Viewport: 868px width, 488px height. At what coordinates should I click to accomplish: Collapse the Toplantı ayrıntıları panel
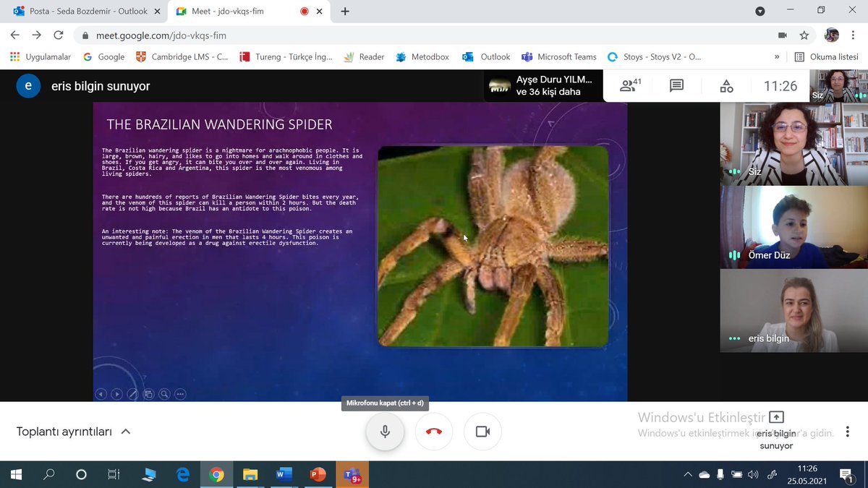point(125,431)
